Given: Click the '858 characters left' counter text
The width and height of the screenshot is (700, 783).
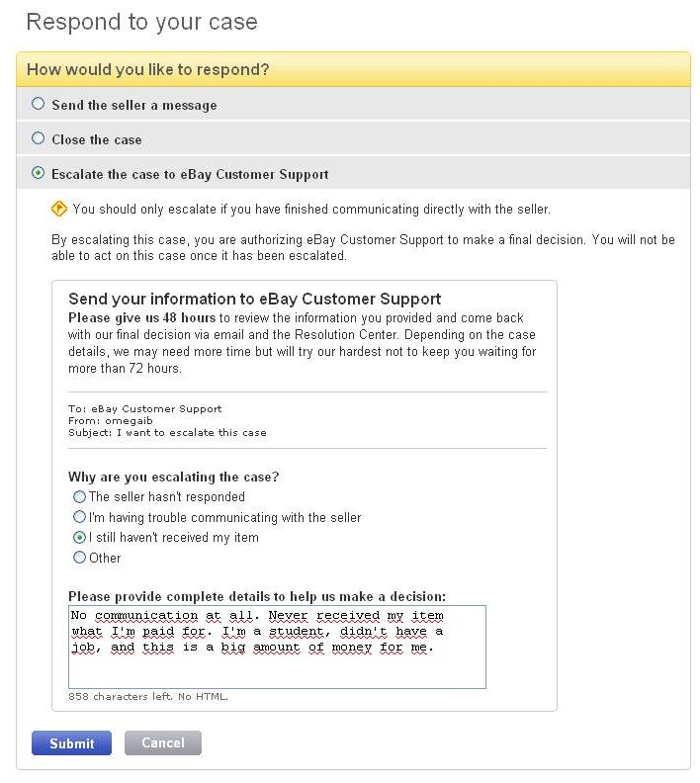Looking at the screenshot, I should (148, 696).
